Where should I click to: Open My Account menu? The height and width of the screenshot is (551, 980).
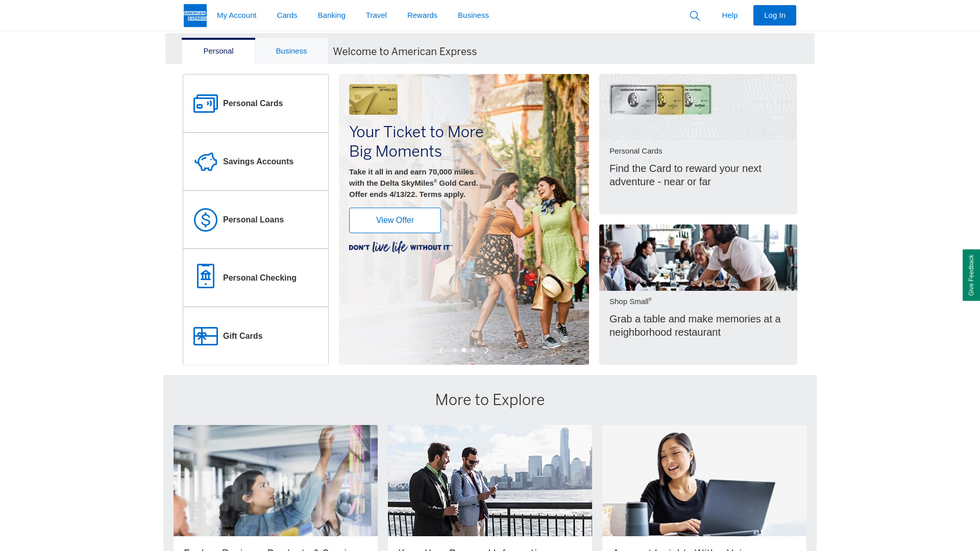(x=236, y=15)
